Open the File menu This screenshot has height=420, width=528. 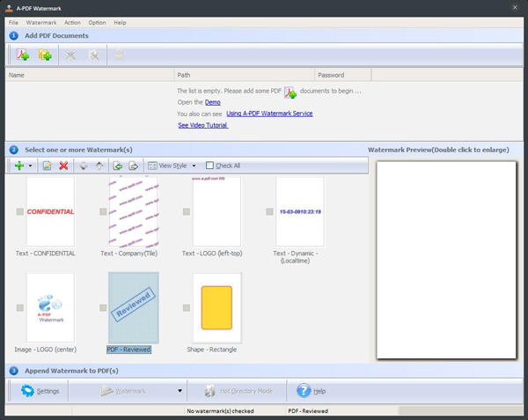(x=13, y=23)
